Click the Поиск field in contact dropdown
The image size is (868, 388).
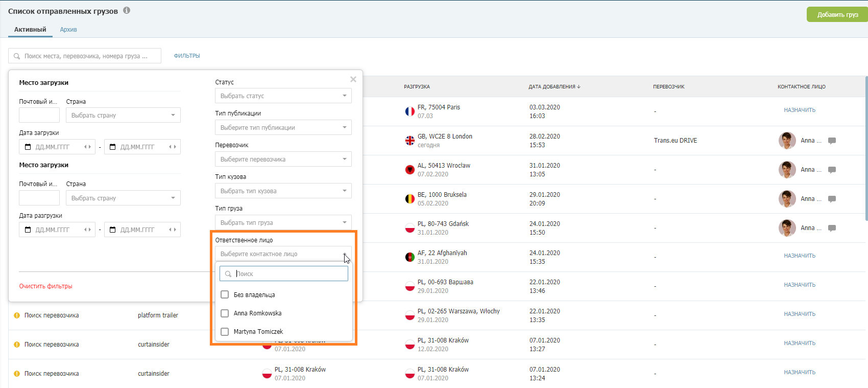pyautogui.click(x=284, y=273)
